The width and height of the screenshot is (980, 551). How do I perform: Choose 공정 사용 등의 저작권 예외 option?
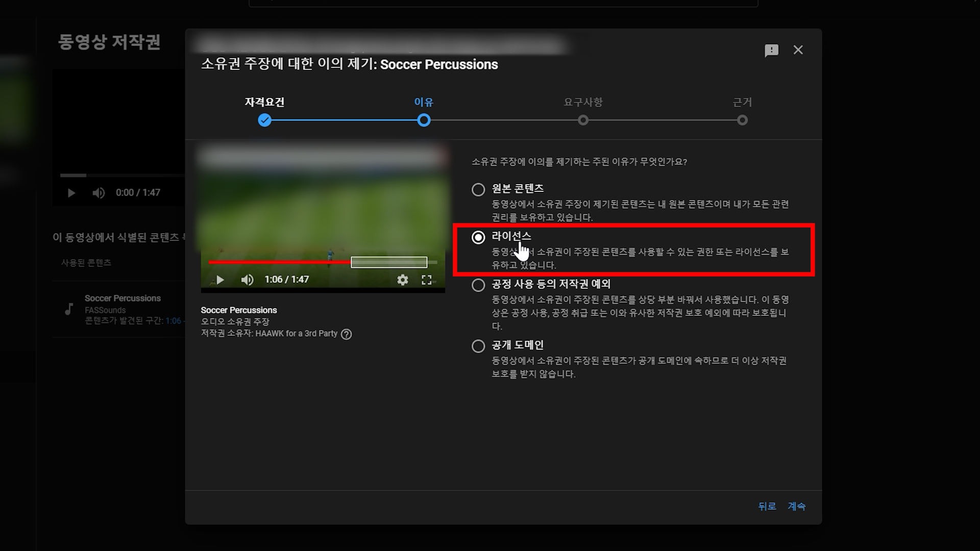478,285
